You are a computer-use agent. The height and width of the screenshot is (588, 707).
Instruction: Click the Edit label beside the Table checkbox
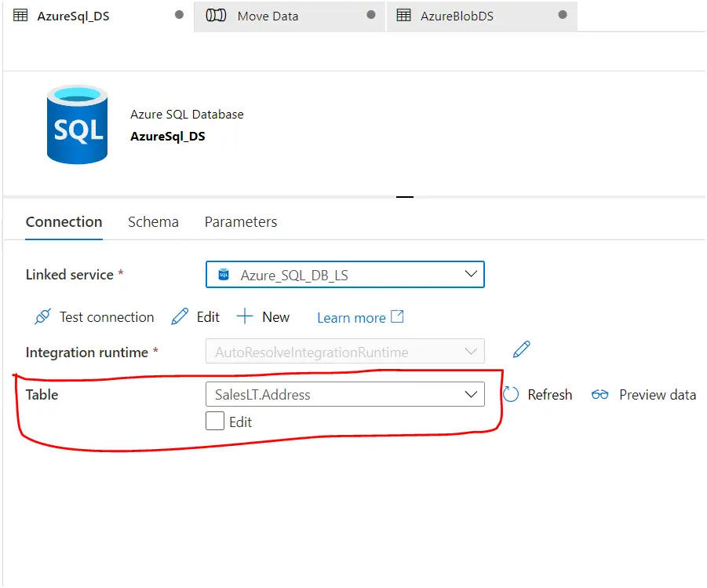point(240,422)
